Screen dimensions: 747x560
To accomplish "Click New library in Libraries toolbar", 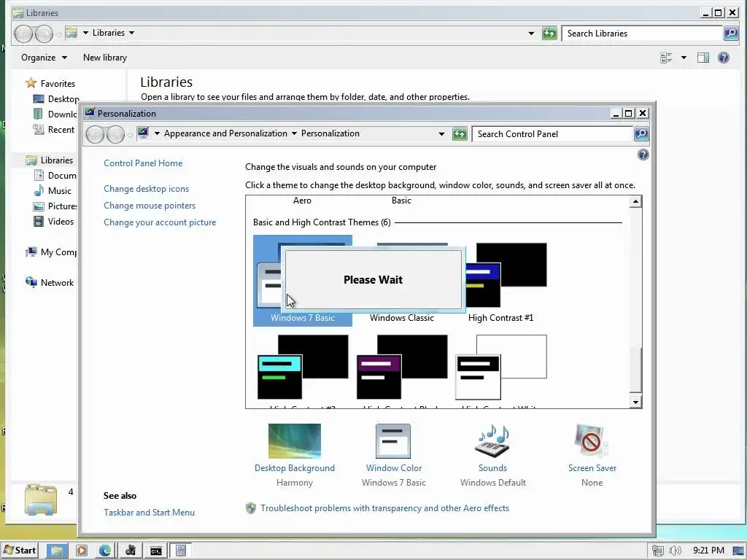I will (x=105, y=58).
